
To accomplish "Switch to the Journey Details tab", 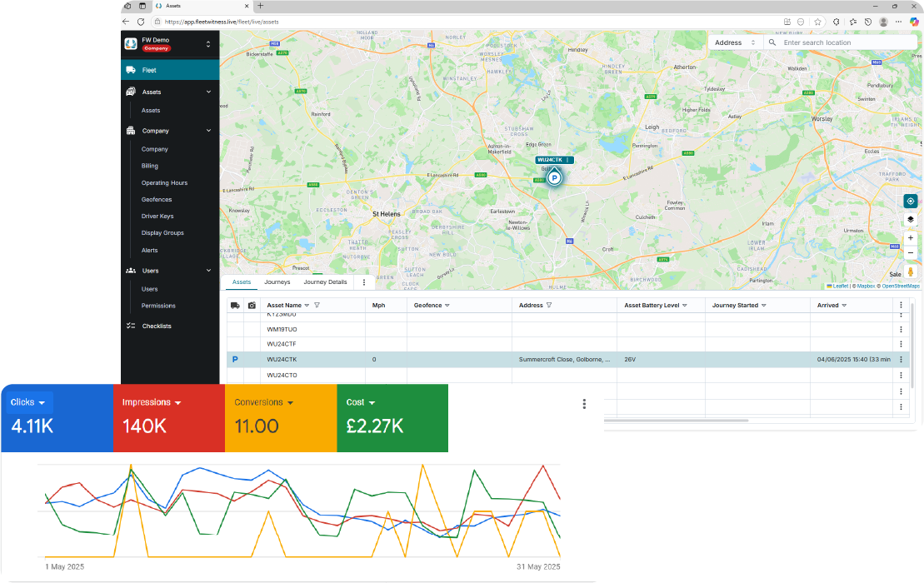I will [325, 282].
